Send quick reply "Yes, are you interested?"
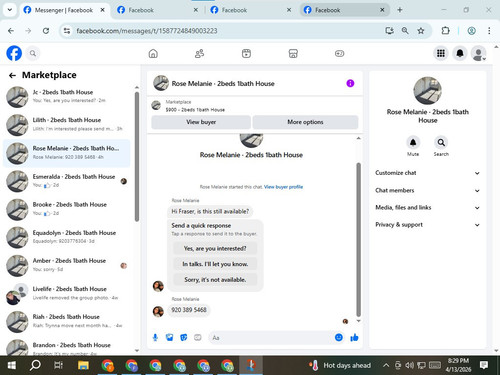Image resolution: width=500 pixels, height=375 pixels. click(x=215, y=248)
